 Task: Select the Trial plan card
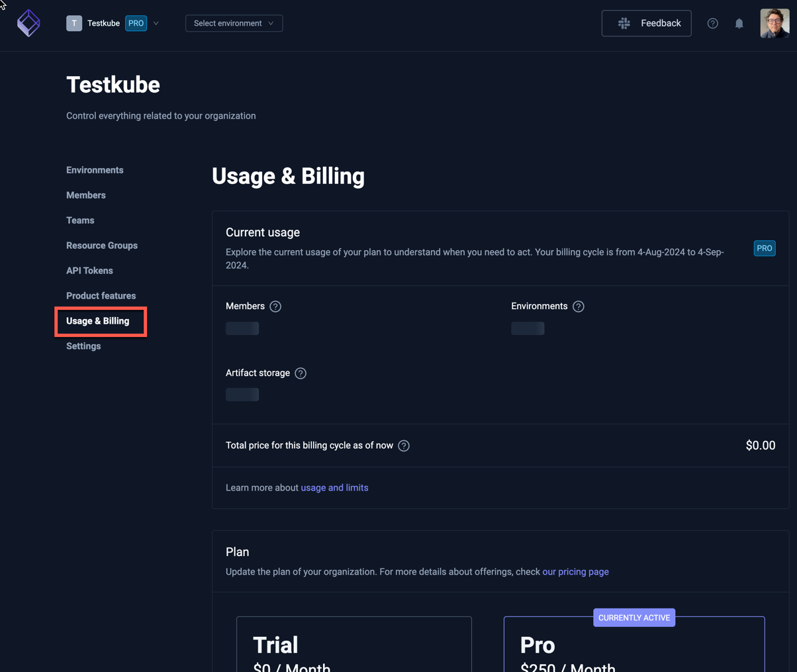tap(354, 644)
